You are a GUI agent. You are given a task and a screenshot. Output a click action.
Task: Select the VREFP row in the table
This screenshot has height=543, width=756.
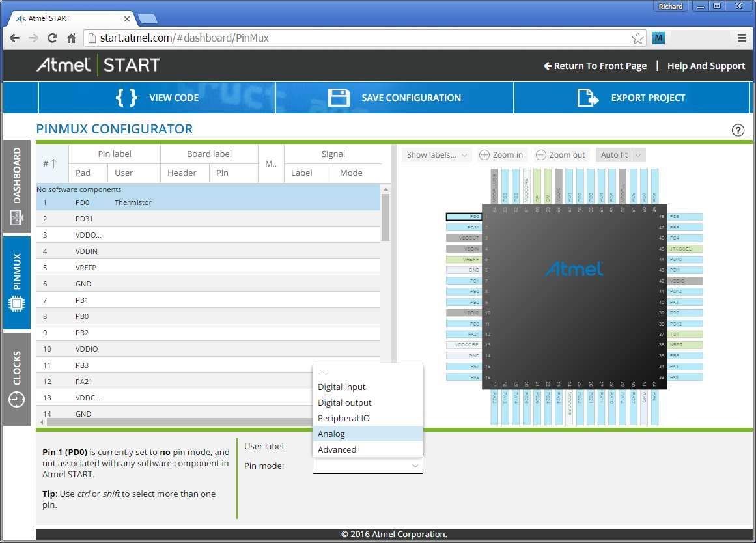208,268
